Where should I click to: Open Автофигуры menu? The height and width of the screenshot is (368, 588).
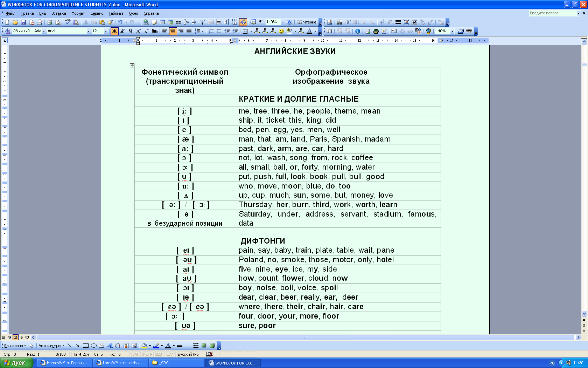tap(51, 346)
